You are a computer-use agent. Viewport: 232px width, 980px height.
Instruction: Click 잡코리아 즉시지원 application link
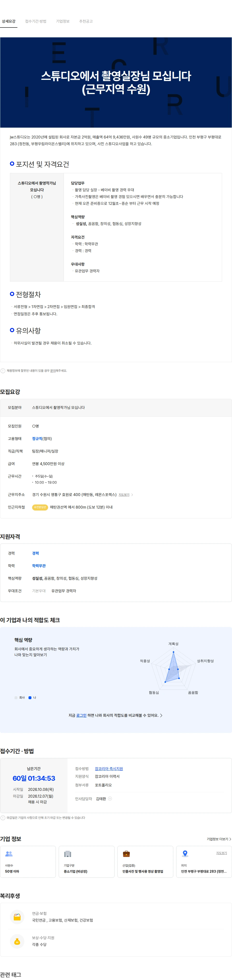tap(109, 768)
